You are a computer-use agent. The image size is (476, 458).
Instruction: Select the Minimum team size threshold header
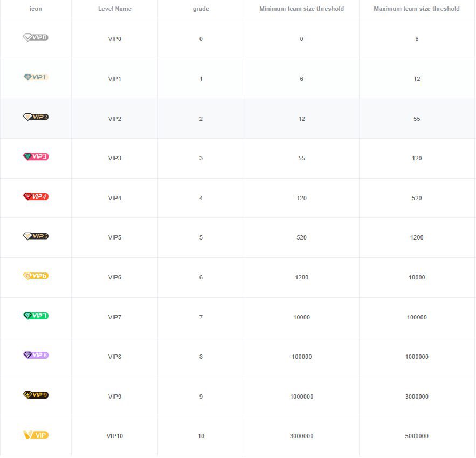point(301,9)
